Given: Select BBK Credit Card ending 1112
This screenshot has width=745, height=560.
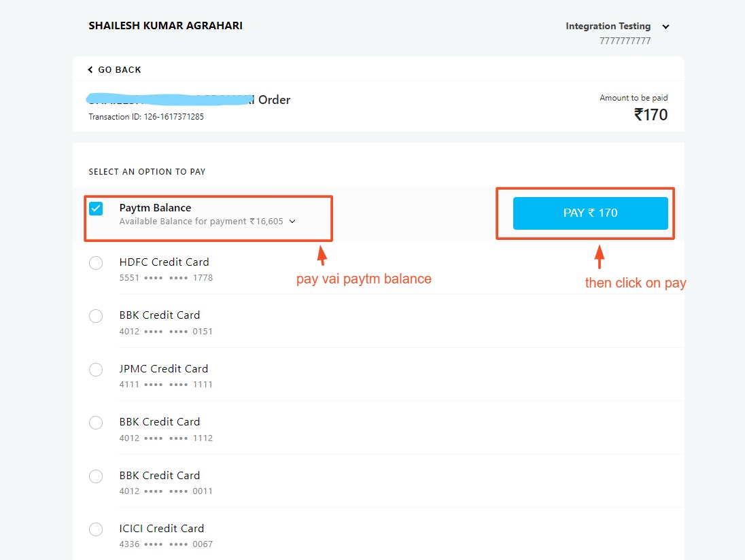Looking at the screenshot, I should [x=96, y=423].
